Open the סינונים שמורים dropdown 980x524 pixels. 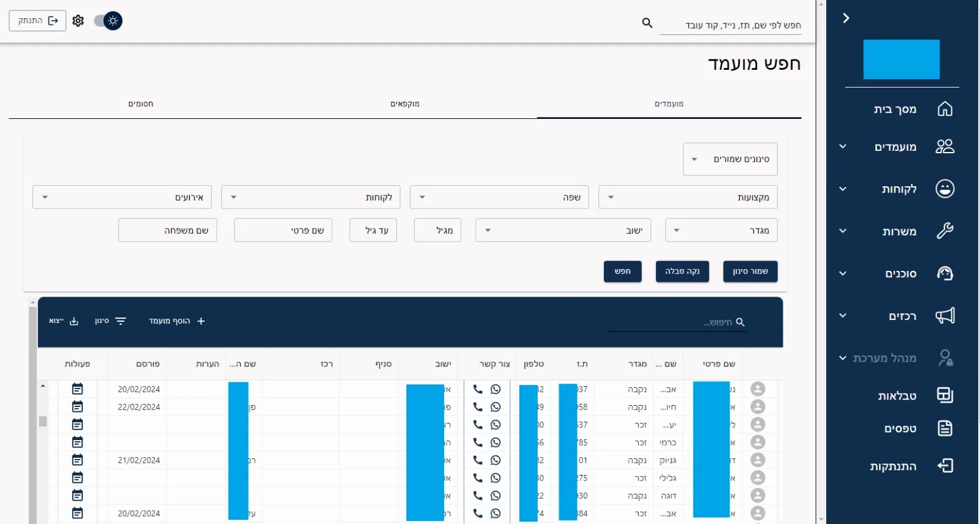[x=730, y=159]
